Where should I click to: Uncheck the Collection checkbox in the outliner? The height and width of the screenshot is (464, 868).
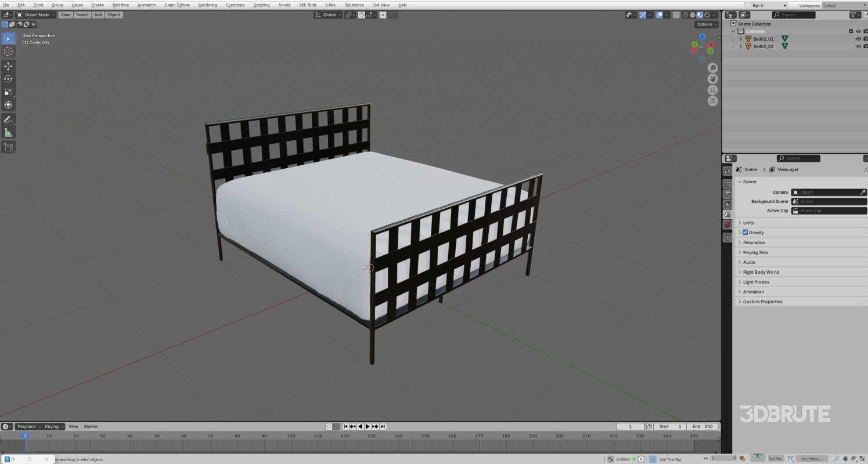point(851,31)
